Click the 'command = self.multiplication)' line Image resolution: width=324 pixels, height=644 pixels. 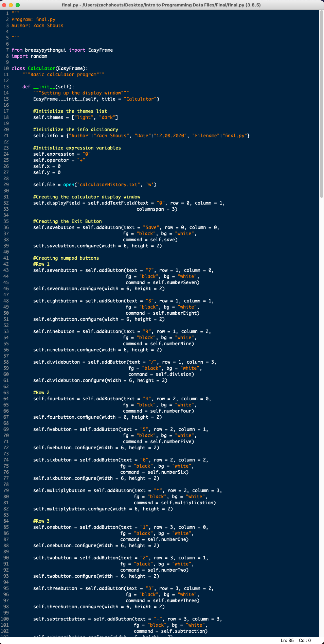(175, 503)
